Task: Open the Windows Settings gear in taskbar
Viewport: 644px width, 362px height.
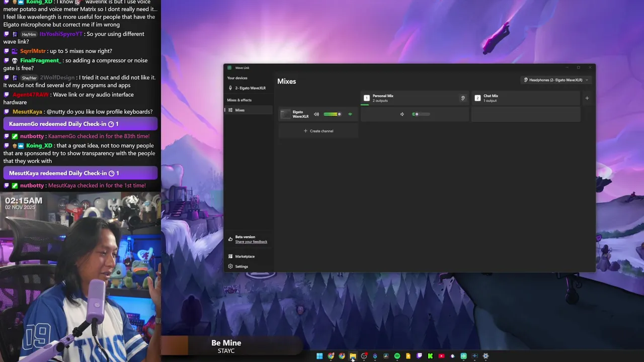Action: click(x=486, y=356)
